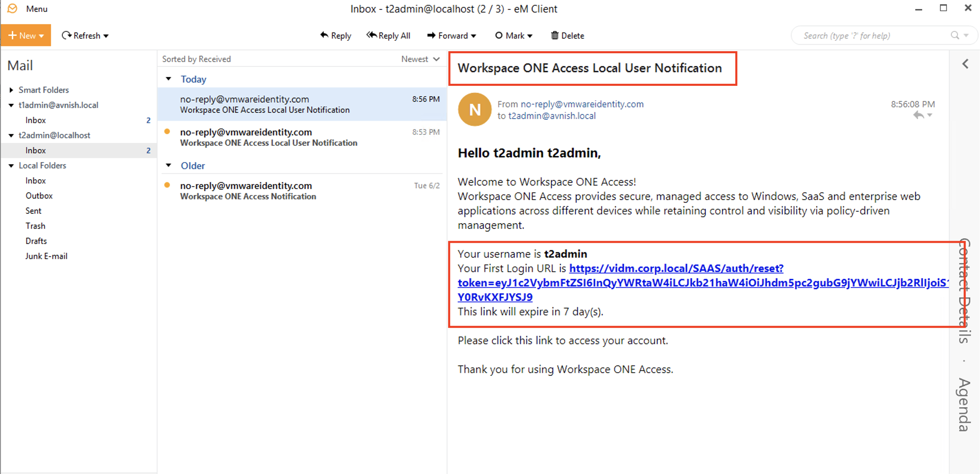Open the Mark dropdown menu

(x=514, y=35)
